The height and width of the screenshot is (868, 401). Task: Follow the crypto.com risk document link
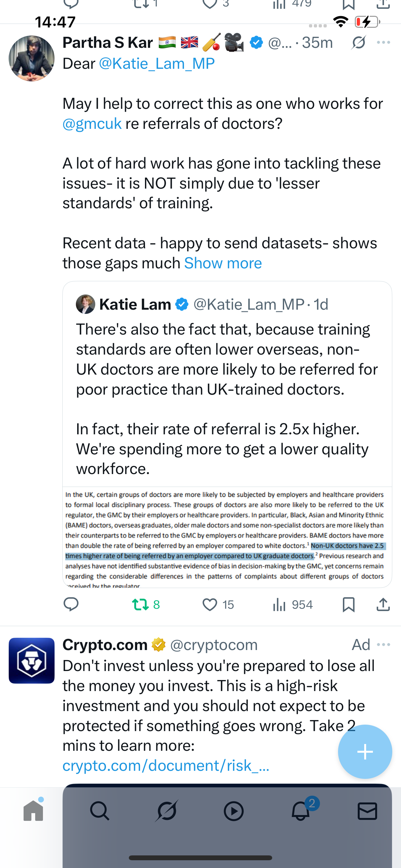(x=166, y=766)
